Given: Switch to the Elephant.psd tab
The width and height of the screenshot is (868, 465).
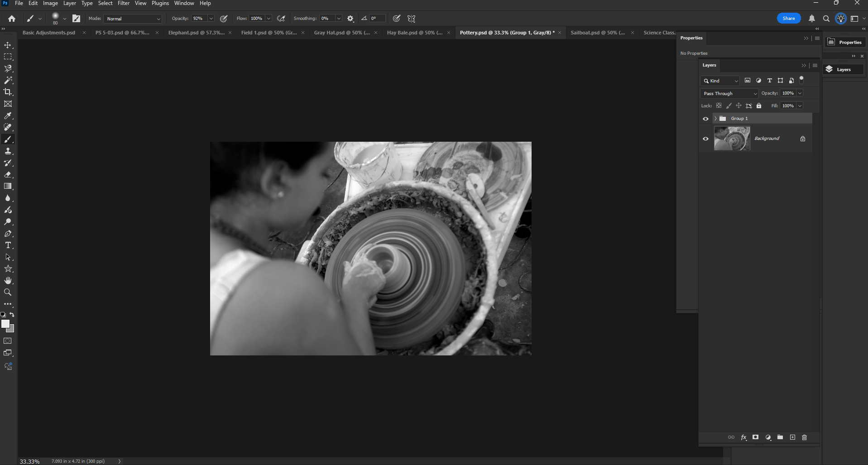Looking at the screenshot, I should pyautogui.click(x=196, y=33).
